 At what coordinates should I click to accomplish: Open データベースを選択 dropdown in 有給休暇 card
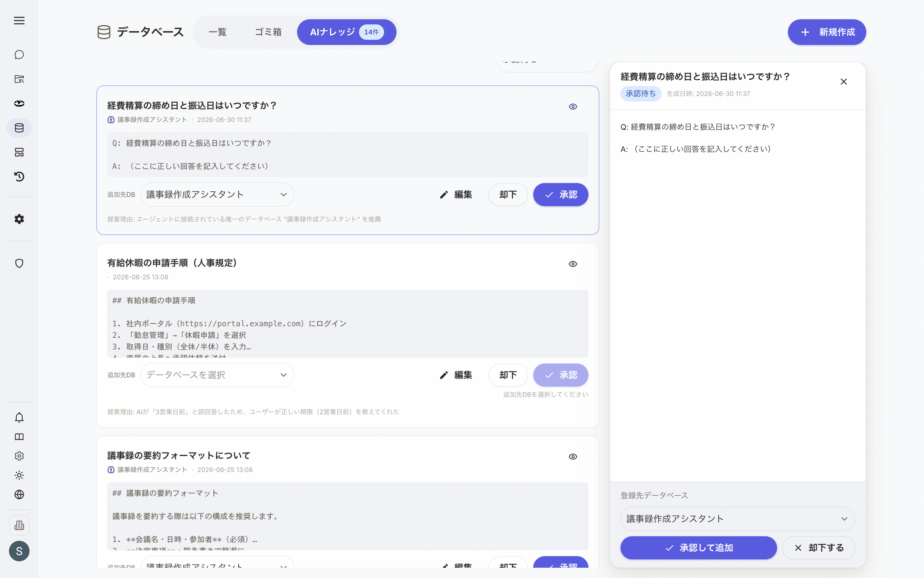(x=217, y=375)
